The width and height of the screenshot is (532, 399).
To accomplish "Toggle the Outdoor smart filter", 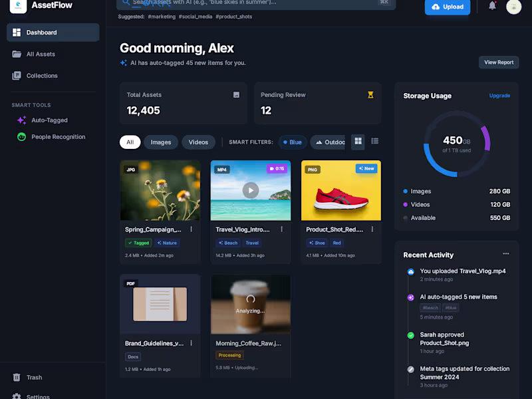I will [x=330, y=142].
